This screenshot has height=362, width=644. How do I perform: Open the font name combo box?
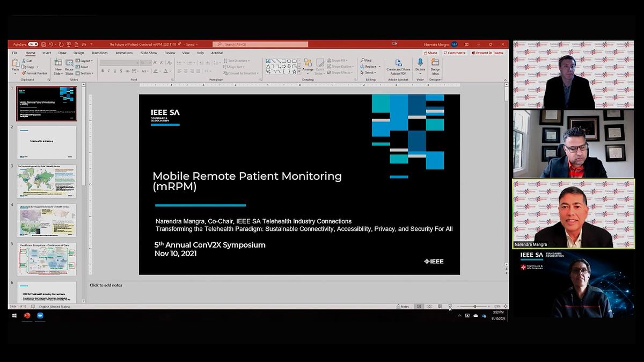tap(119, 62)
